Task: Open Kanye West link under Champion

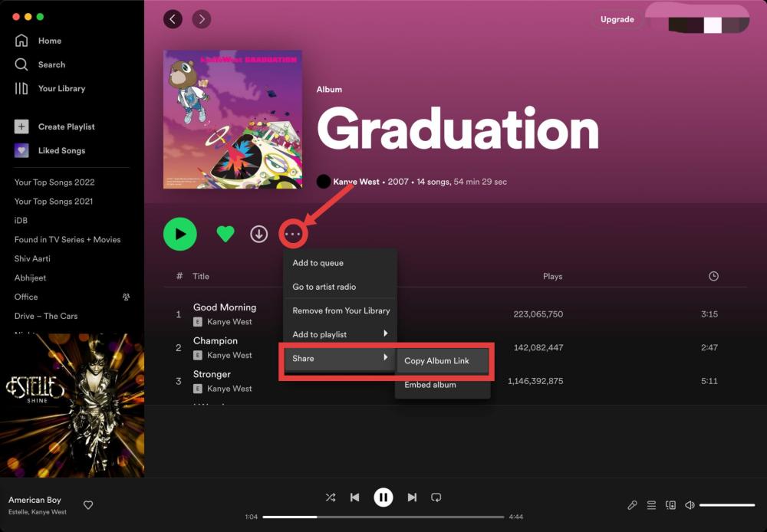Action: click(x=229, y=355)
